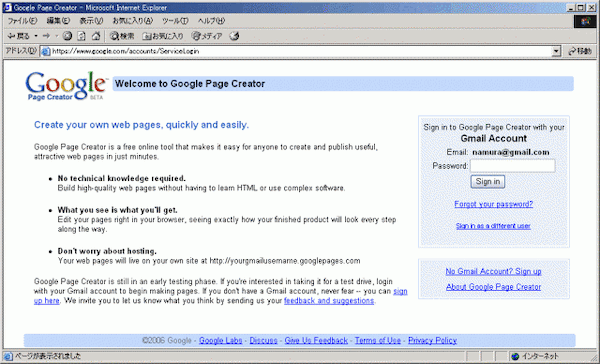Open the Favorites (お気に入り) menu
The height and width of the screenshot is (364, 600).
point(132,21)
